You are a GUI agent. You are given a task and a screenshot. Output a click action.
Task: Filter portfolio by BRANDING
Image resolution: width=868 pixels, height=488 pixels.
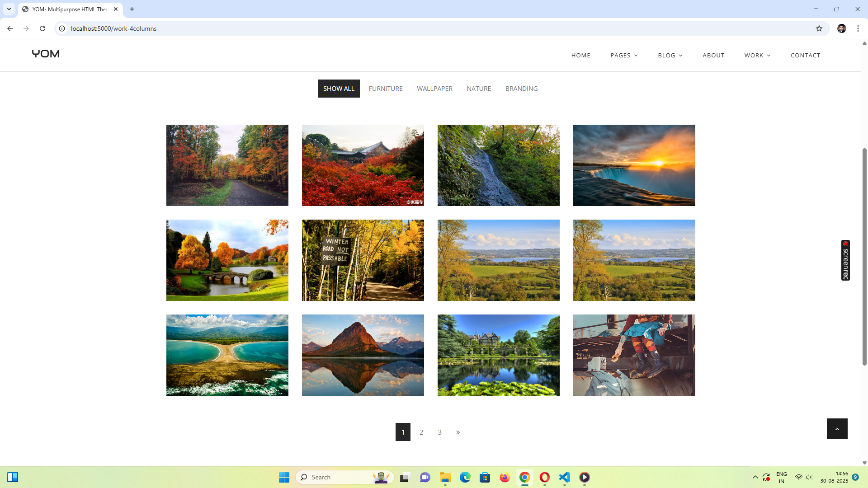point(521,89)
